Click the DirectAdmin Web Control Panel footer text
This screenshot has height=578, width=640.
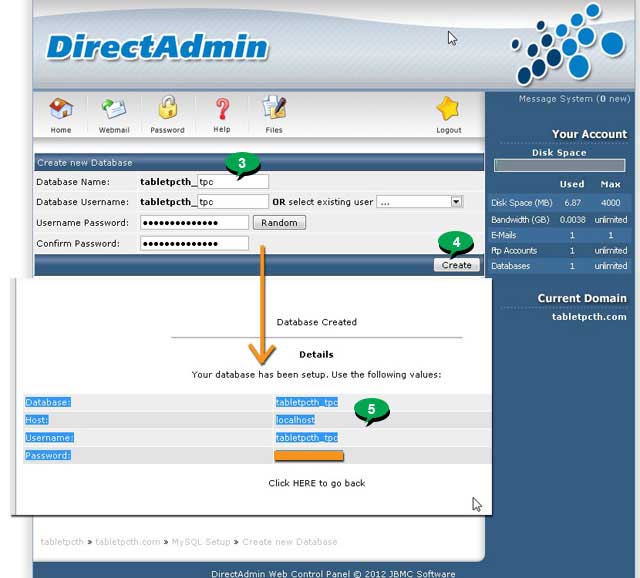333,574
